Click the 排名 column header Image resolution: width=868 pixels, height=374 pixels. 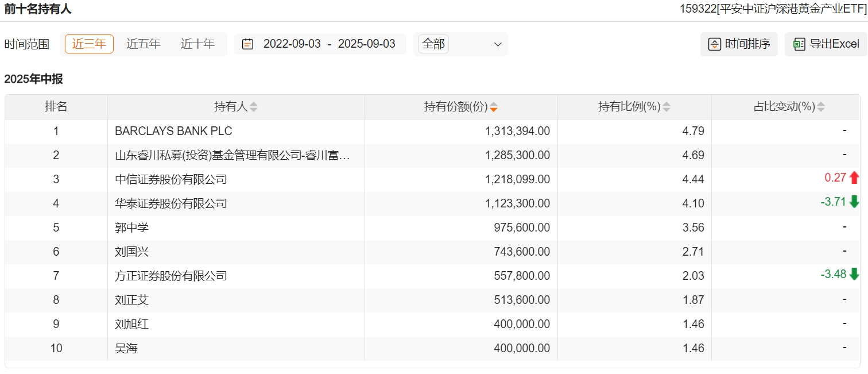click(x=56, y=107)
